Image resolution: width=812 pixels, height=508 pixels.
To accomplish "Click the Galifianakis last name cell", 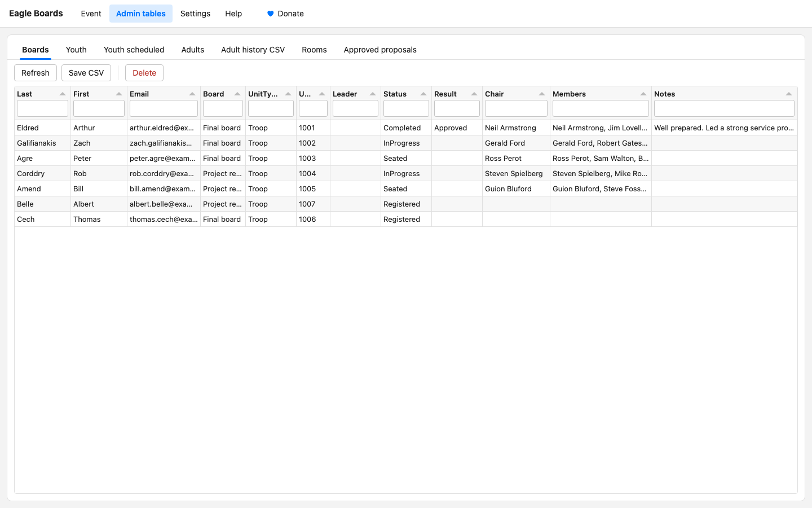I will coord(42,143).
